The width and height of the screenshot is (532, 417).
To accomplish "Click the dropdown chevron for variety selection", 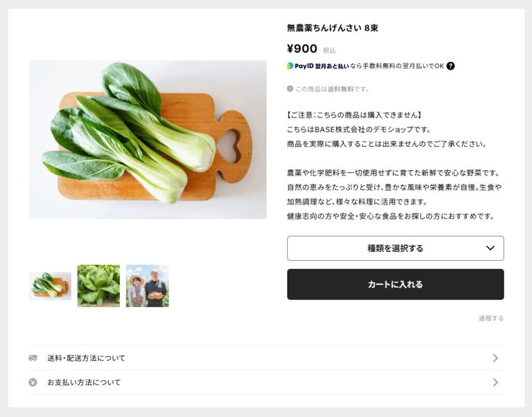I will [490, 248].
